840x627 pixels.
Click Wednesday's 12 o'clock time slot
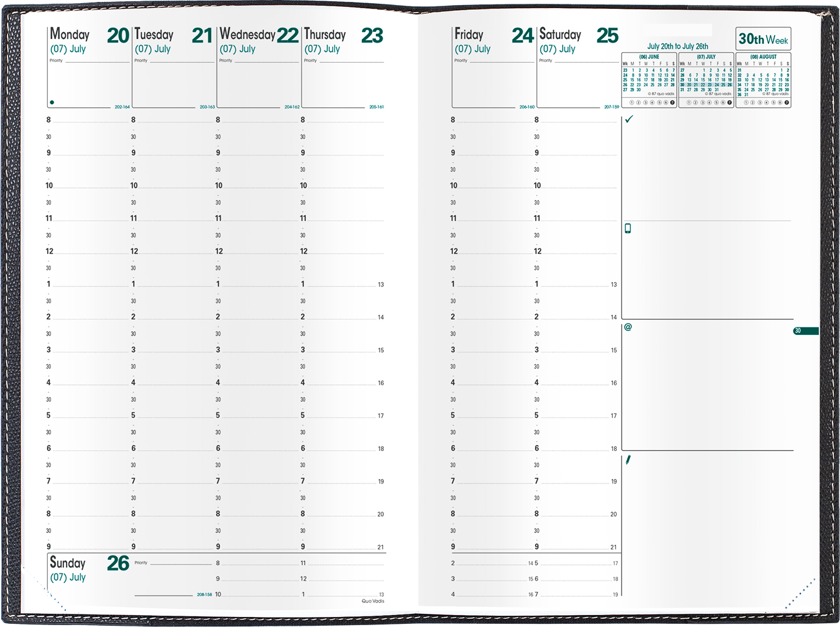[257, 251]
